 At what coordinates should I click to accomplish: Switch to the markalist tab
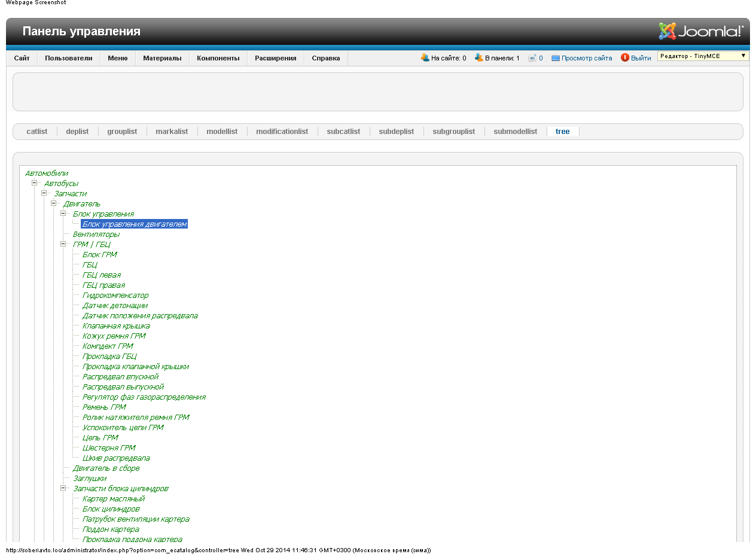[x=172, y=132]
